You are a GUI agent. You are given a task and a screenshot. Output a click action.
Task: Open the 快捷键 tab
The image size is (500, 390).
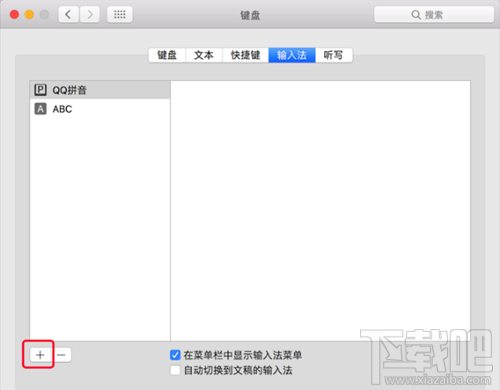coord(245,55)
